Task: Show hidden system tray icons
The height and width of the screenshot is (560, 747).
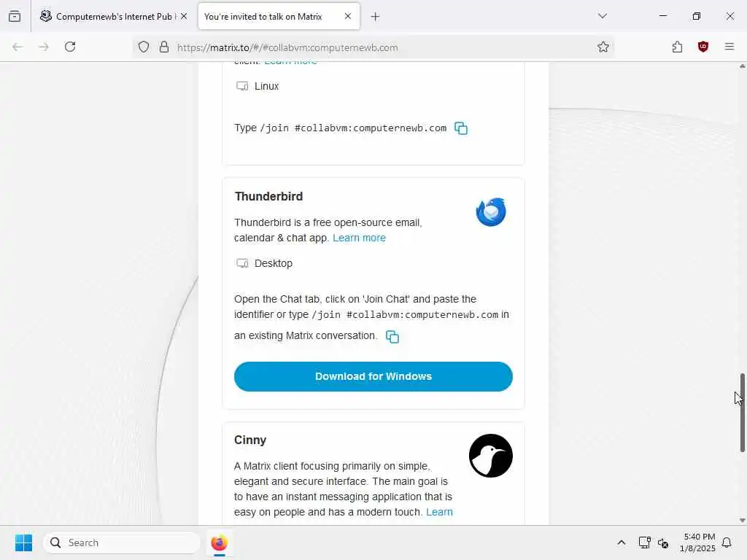Action: [622, 542]
